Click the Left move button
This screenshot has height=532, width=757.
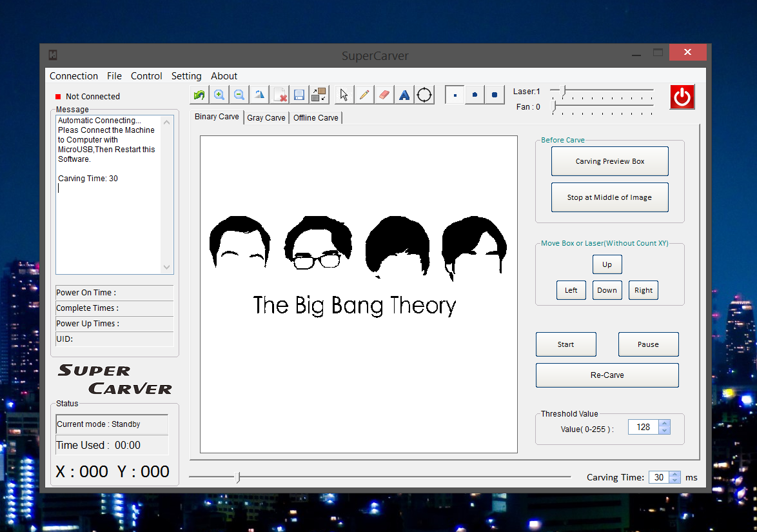(571, 290)
